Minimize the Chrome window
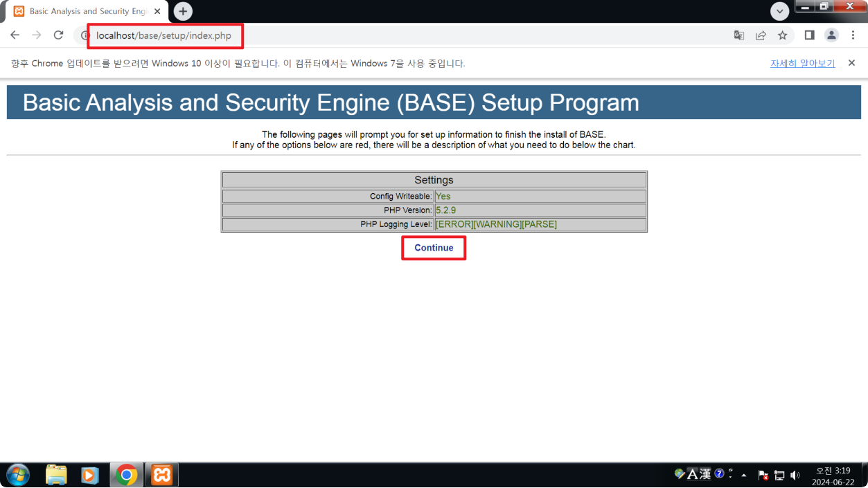868x488 pixels. (x=805, y=6)
